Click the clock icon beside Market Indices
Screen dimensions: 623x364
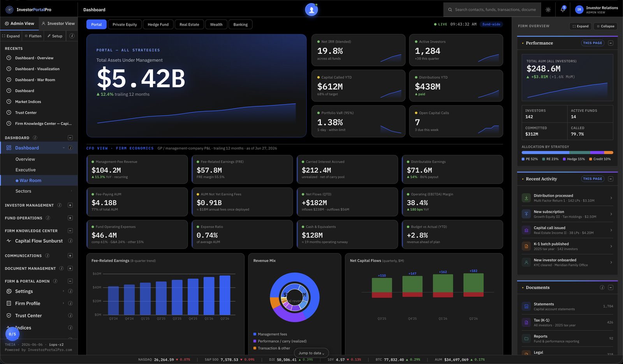(9, 102)
